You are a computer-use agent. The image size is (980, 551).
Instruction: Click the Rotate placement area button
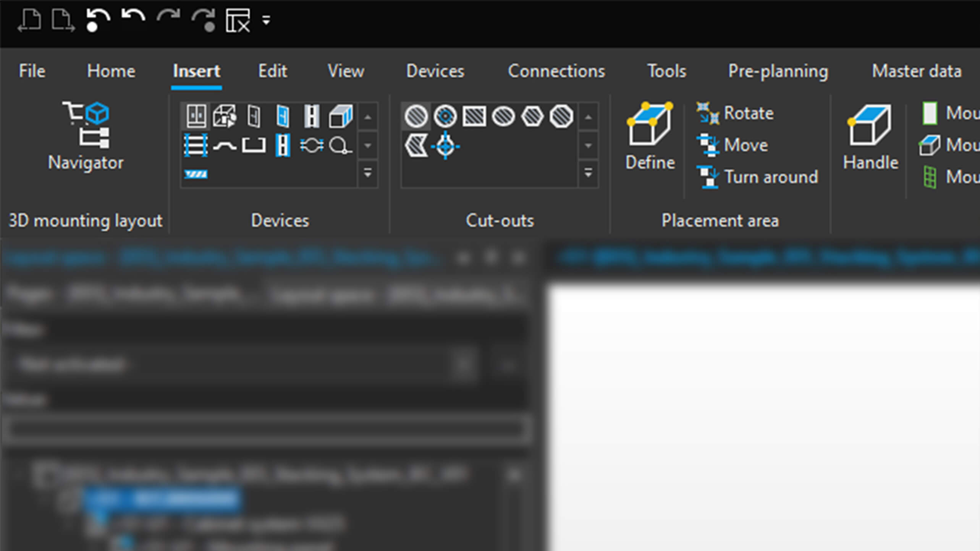click(x=735, y=113)
